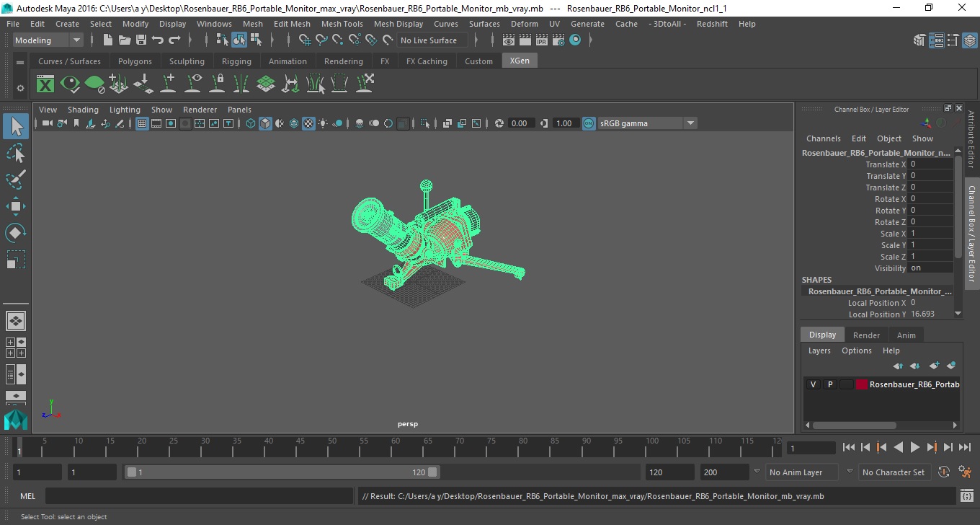Click the Layer Editor horizontal scrollbar
980x525 pixels.
tap(854, 425)
